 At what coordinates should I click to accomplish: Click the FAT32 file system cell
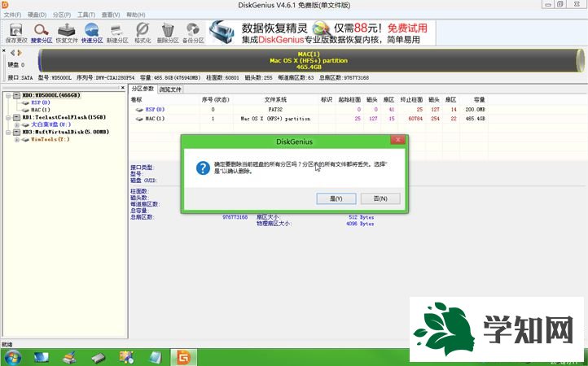pos(275,109)
